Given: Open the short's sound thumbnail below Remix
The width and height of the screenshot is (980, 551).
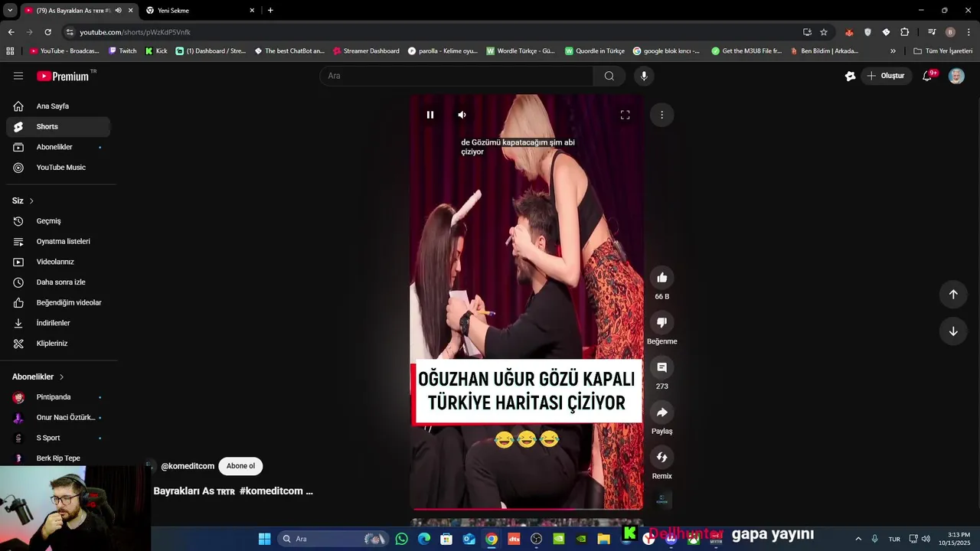Looking at the screenshot, I should (x=662, y=500).
